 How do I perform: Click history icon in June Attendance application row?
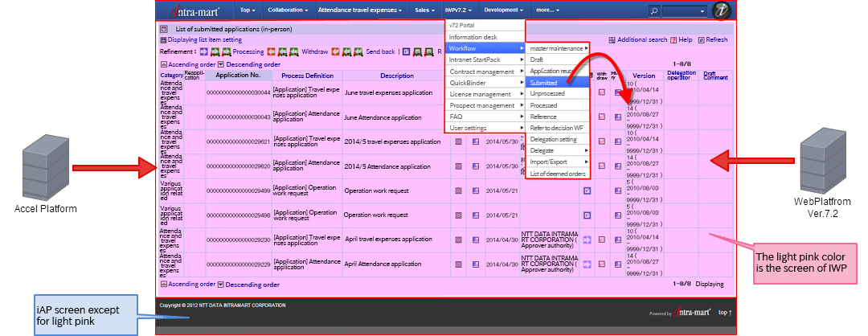tap(618, 117)
